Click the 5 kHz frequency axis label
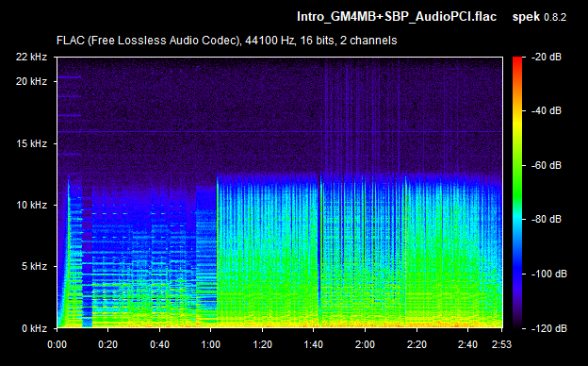Screen dimensions: 588x366 34,267
